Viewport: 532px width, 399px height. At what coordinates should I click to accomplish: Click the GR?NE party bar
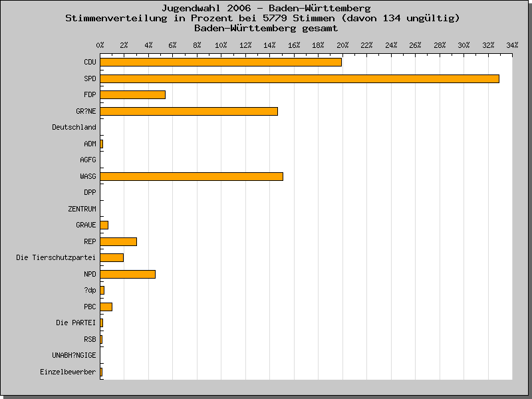[189, 111]
